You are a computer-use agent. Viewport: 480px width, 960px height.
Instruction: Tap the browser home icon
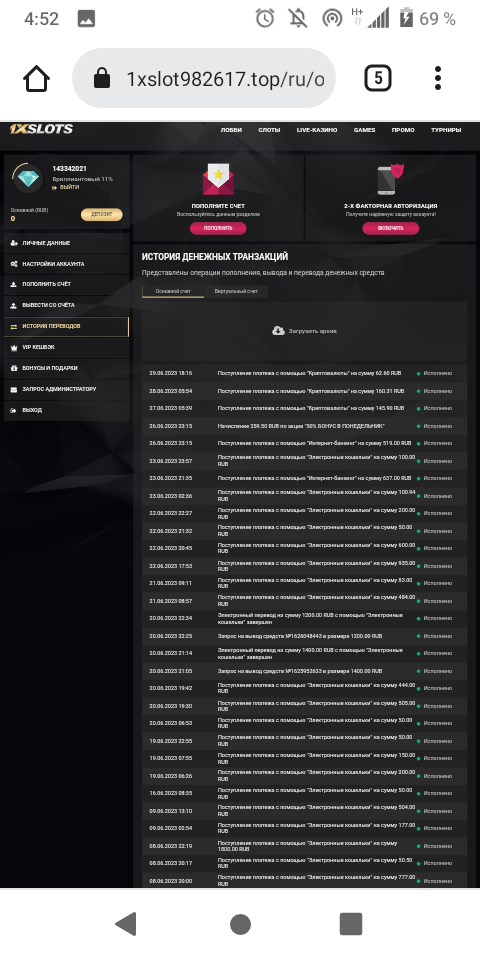pos(36,78)
